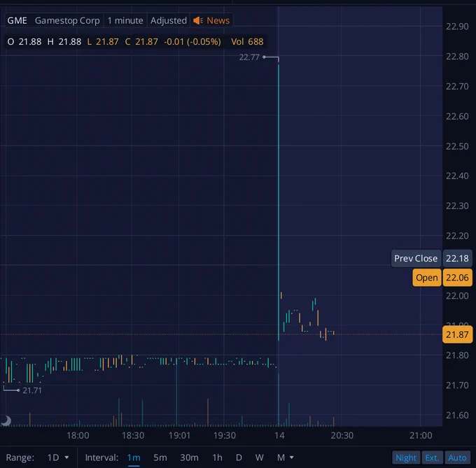Click the night mode moon icon
This screenshot has width=476, height=468.
click(x=6, y=420)
